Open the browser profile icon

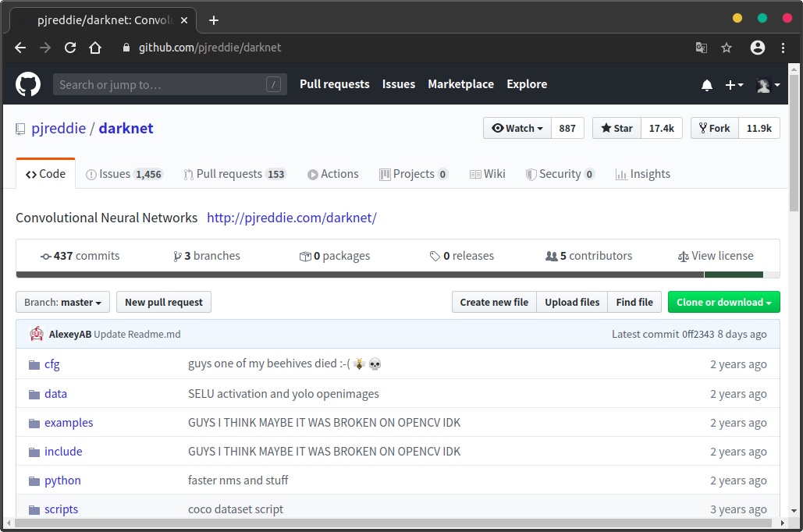coord(758,48)
